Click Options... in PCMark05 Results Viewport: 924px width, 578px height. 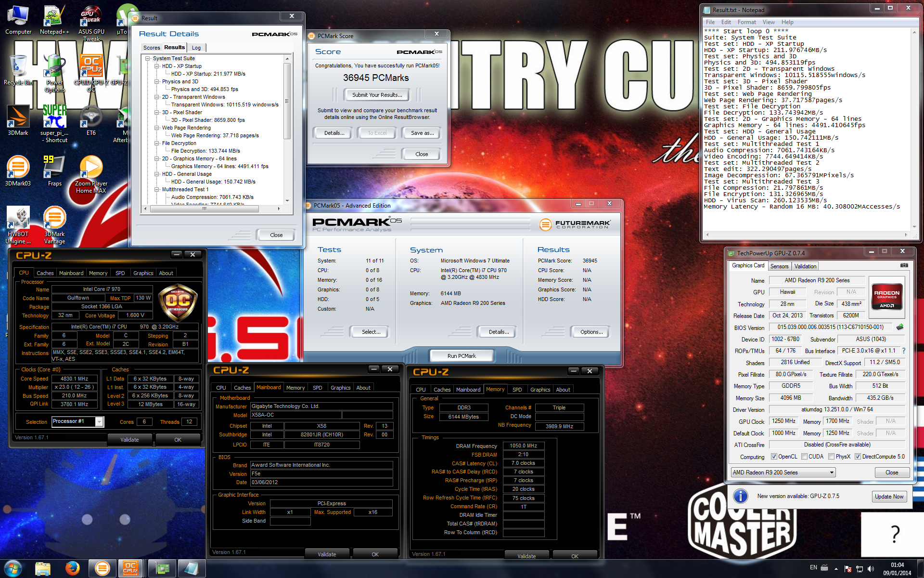(x=591, y=332)
